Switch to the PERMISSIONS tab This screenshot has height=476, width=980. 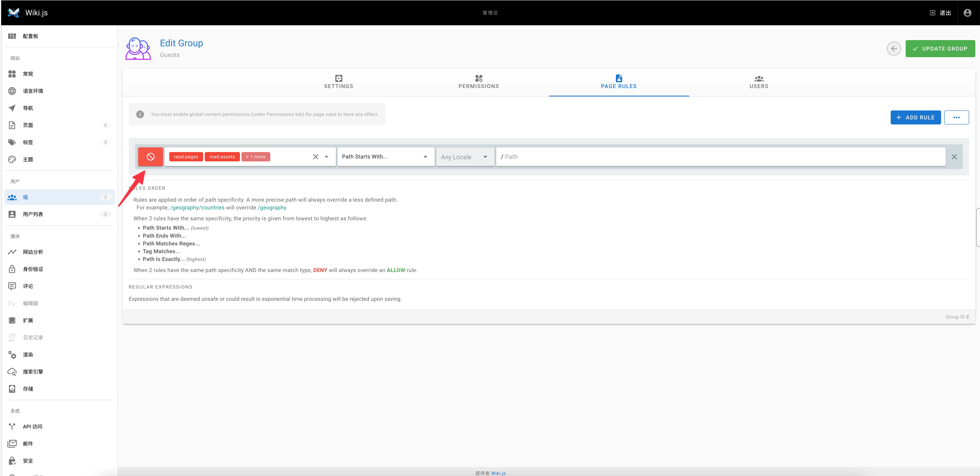(x=479, y=82)
